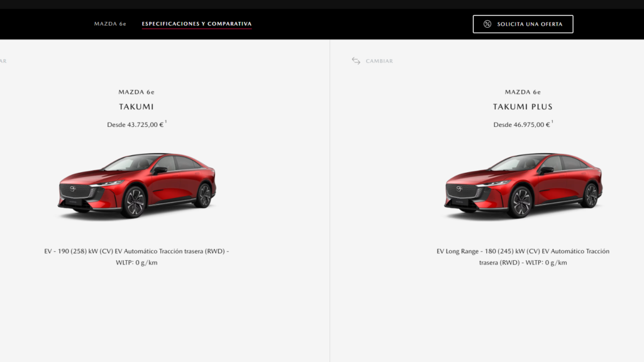Click the footnote 1 beside 46.975,00 €
644x362 pixels.
click(552, 122)
